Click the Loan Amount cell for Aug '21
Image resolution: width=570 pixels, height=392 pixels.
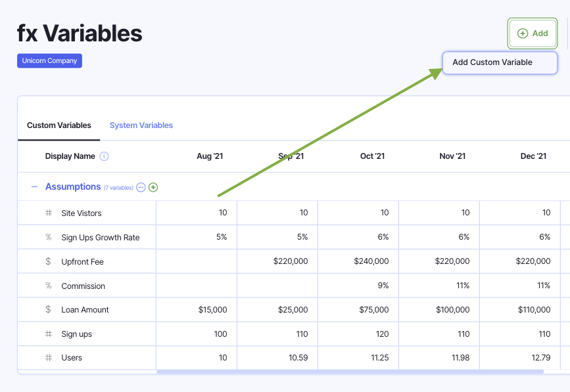point(197,310)
